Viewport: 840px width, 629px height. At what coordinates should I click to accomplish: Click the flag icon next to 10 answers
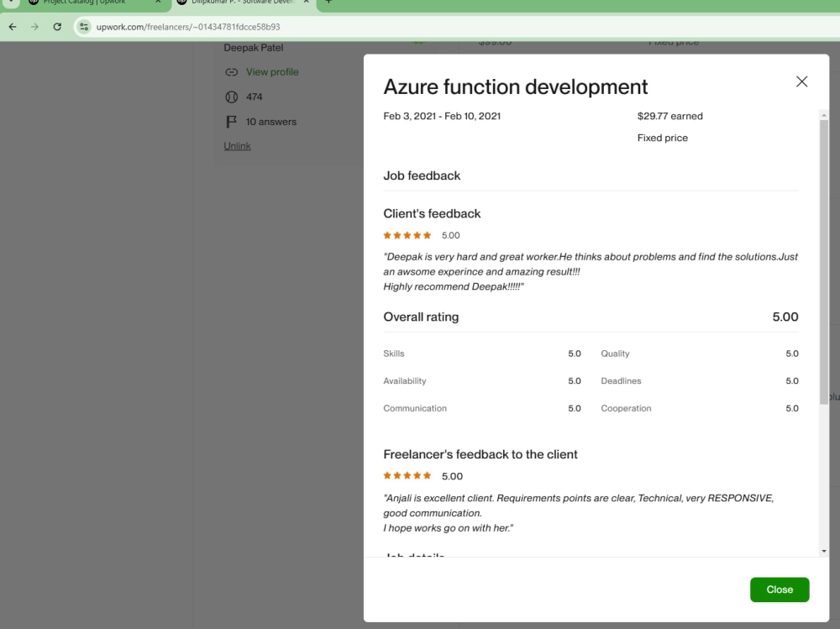(x=232, y=122)
